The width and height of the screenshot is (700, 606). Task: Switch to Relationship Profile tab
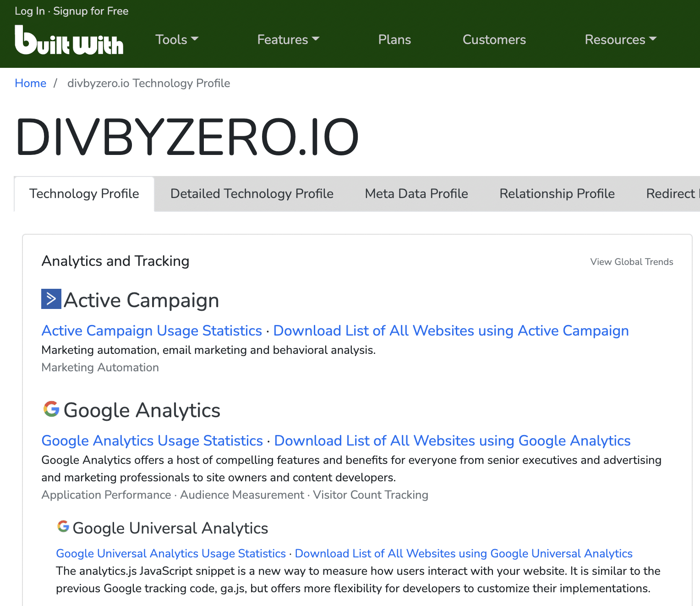pyautogui.click(x=557, y=194)
